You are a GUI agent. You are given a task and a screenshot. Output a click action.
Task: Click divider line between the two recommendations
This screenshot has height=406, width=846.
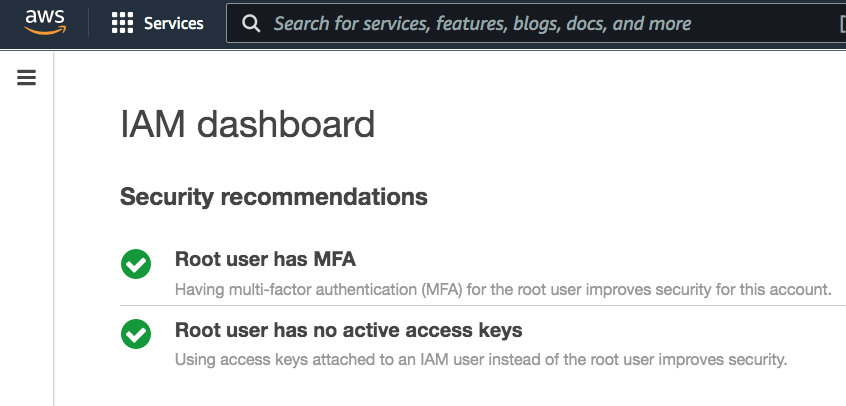pos(483,306)
